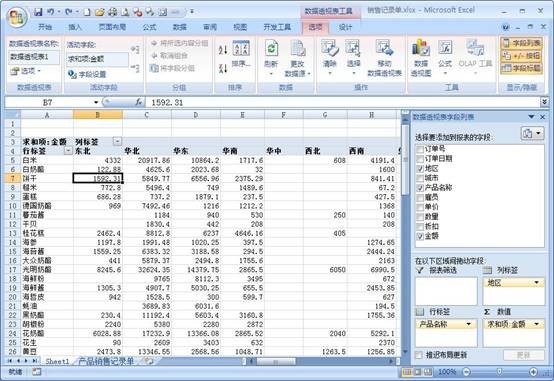Open the round Office button menu
The image size is (554, 381).
coord(17,17)
